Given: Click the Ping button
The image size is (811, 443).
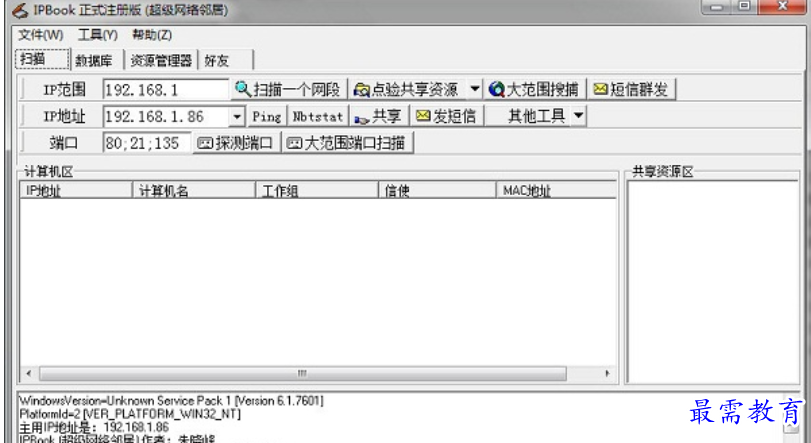Looking at the screenshot, I should [x=267, y=116].
